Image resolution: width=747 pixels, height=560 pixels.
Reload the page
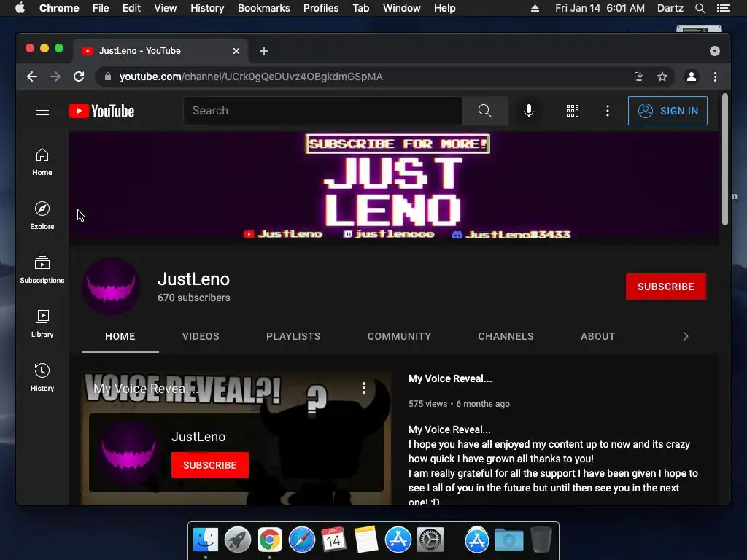[x=79, y=77]
